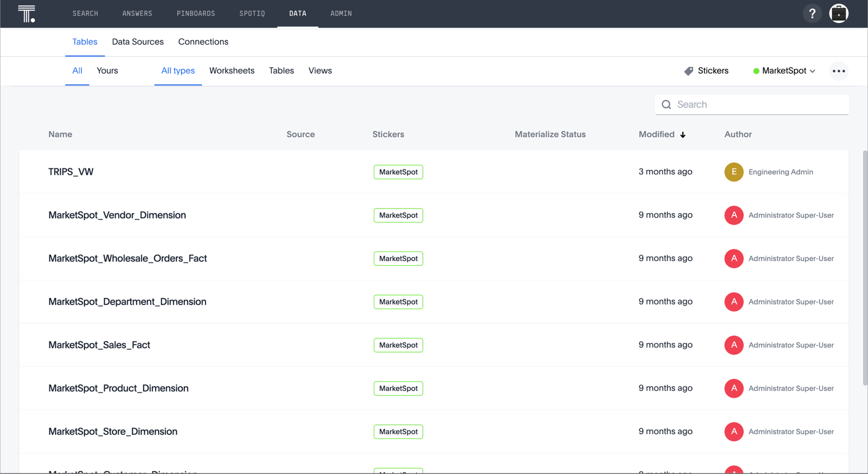The height and width of the screenshot is (474, 868).
Task: Show only Yours tables
Action: [107, 71]
